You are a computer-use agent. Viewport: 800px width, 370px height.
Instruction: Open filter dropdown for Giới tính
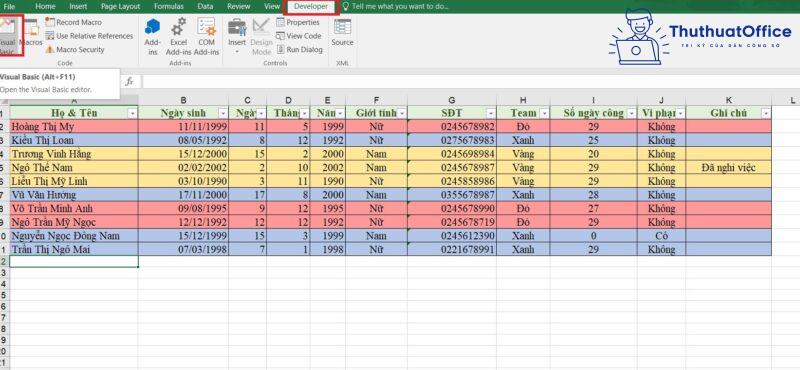pyautogui.click(x=402, y=113)
